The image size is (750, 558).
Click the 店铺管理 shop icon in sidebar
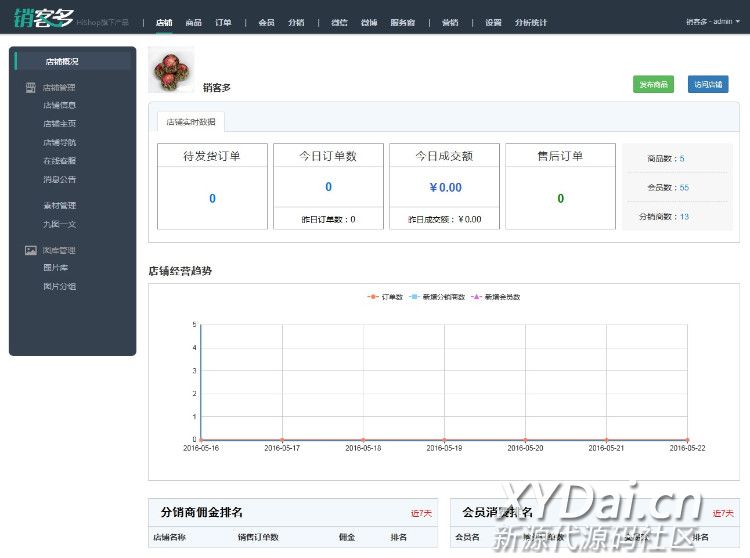click(x=31, y=88)
